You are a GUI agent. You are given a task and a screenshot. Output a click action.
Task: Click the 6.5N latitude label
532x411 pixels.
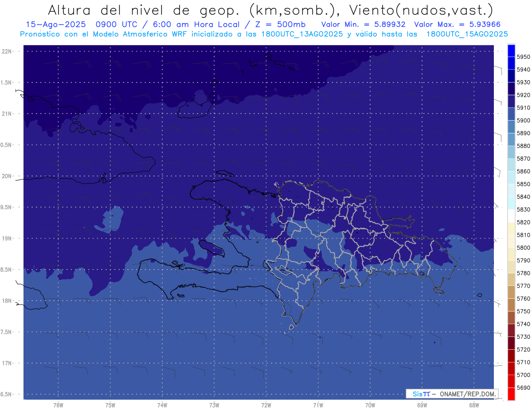point(6,394)
